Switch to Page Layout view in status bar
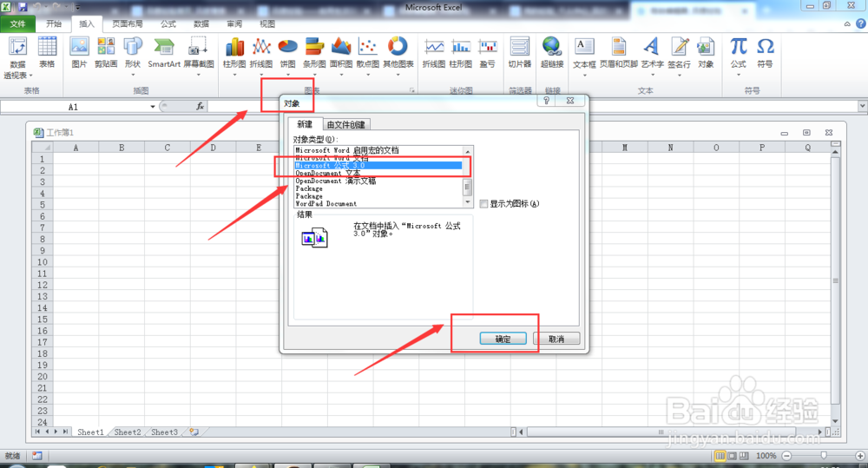The height and width of the screenshot is (468, 868). pyautogui.click(x=732, y=456)
